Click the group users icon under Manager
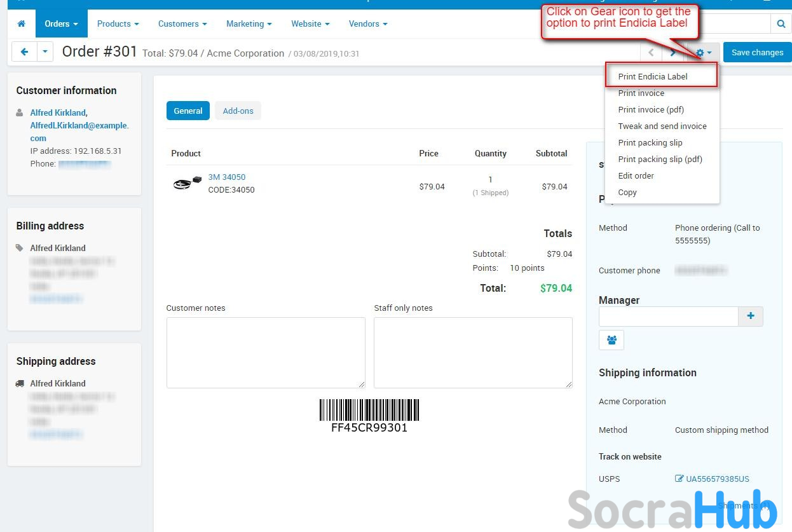 coord(611,340)
